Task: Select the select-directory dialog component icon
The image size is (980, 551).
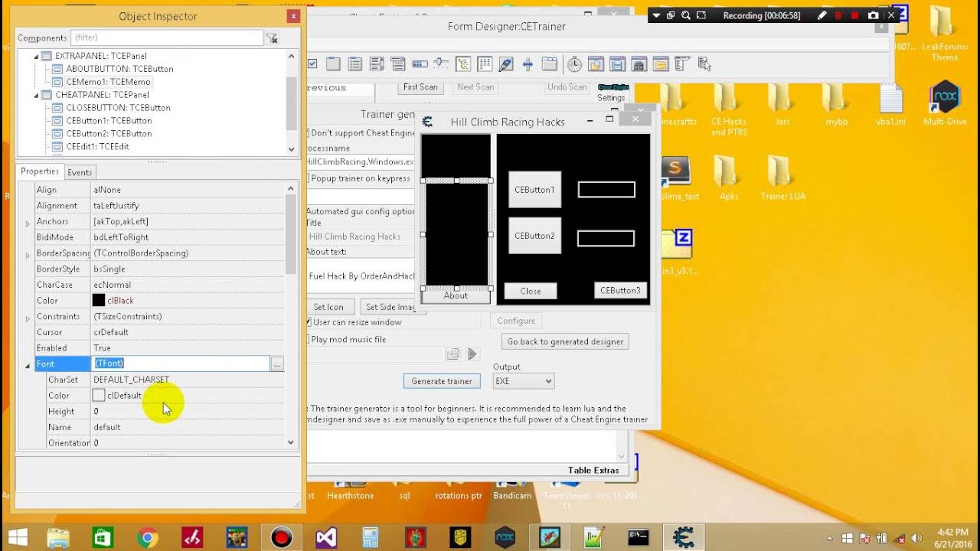Action: click(660, 64)
